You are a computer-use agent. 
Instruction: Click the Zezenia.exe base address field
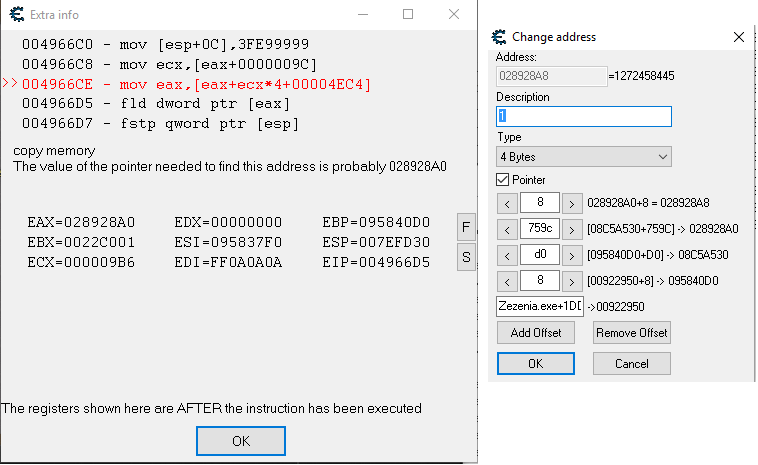[540, 307]
